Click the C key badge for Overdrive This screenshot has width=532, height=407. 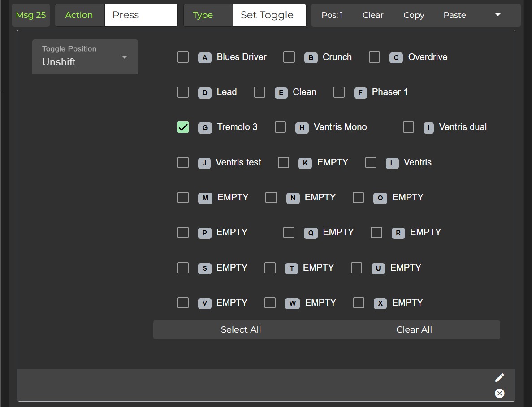coord(396,58)
